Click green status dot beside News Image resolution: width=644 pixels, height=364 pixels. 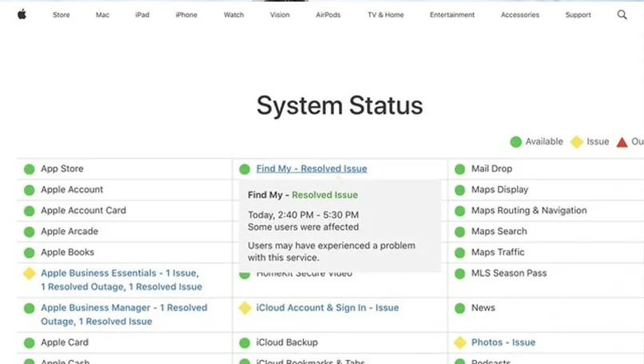[460, 308]
